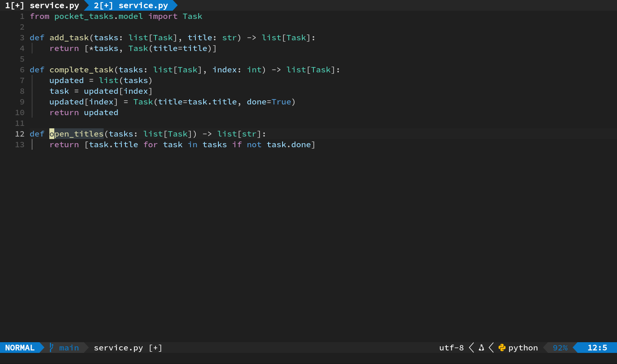Place cursor on pocket_tasks.model import path

point(99,16)
